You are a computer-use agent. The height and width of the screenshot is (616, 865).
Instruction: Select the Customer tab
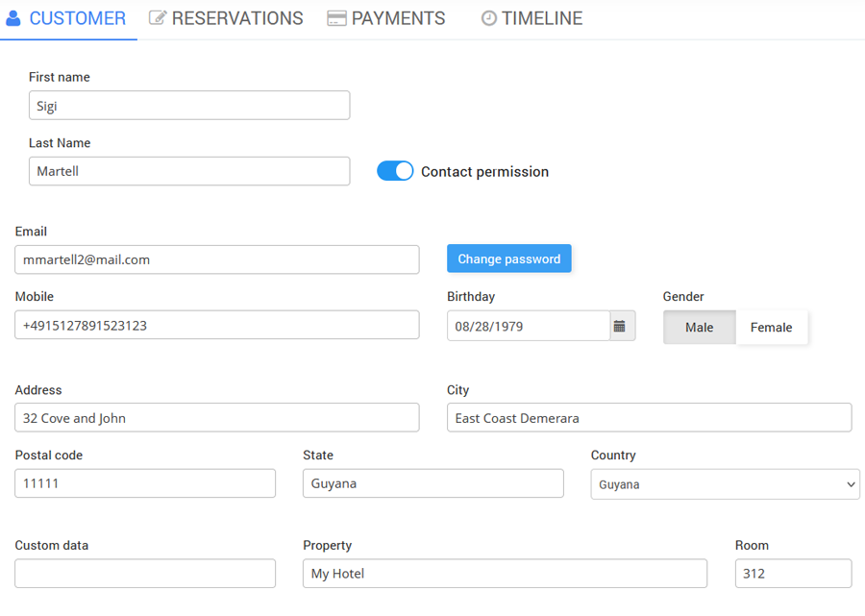(x=66, y=18)
